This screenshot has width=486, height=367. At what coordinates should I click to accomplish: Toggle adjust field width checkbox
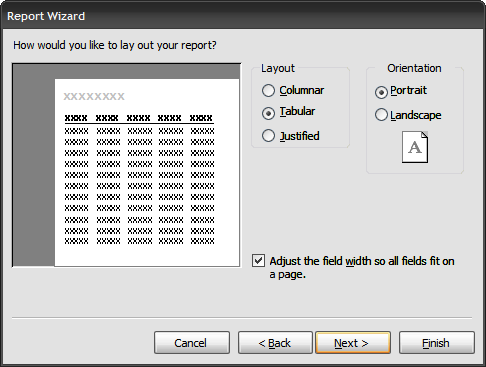click(x=259, y=261)
